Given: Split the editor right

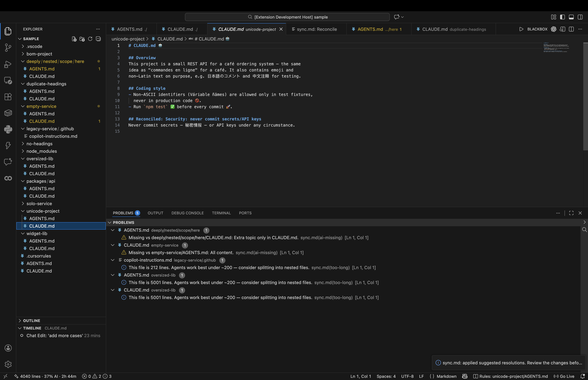Looking at the screenshot, I should point(571,29).
